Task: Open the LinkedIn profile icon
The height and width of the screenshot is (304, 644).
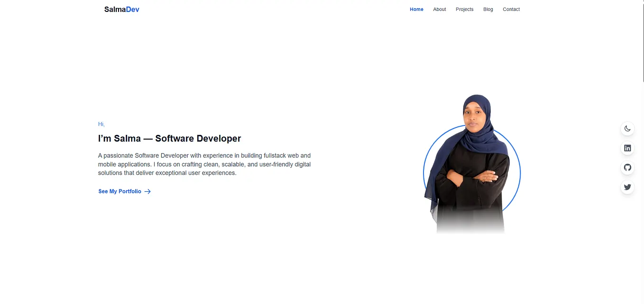Action: pyautogui.click(x=627, y=148)
